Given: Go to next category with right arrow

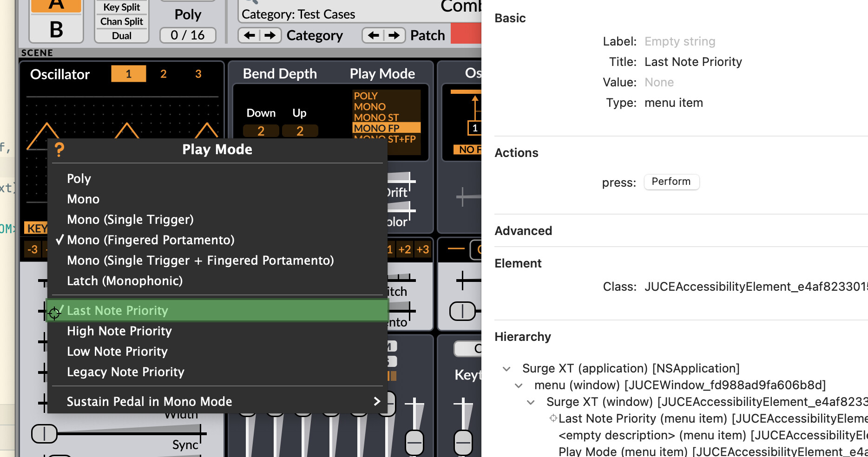Looking at the screenshot, I should (x=270, y=35).
